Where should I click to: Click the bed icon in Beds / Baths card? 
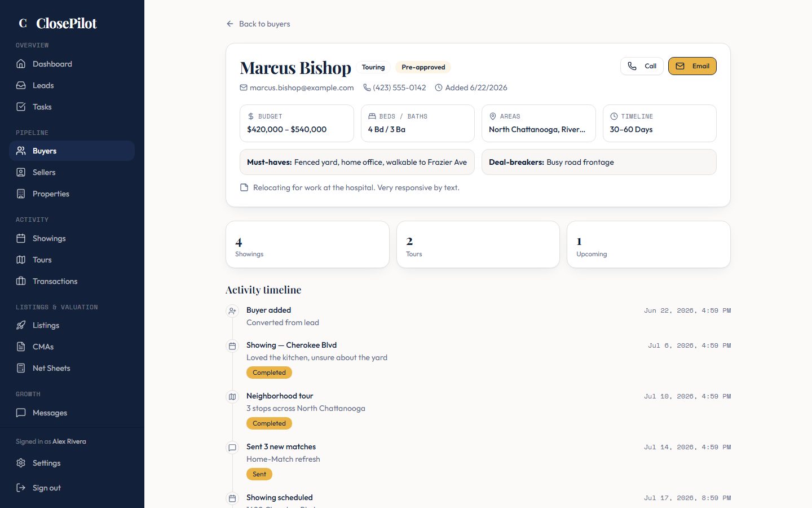372,116
